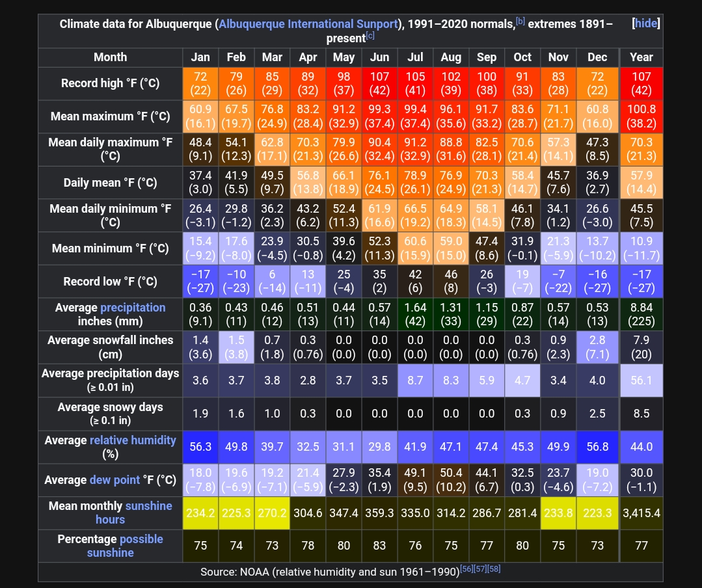Click the Mean minimum row label

(x=110, y=248)
